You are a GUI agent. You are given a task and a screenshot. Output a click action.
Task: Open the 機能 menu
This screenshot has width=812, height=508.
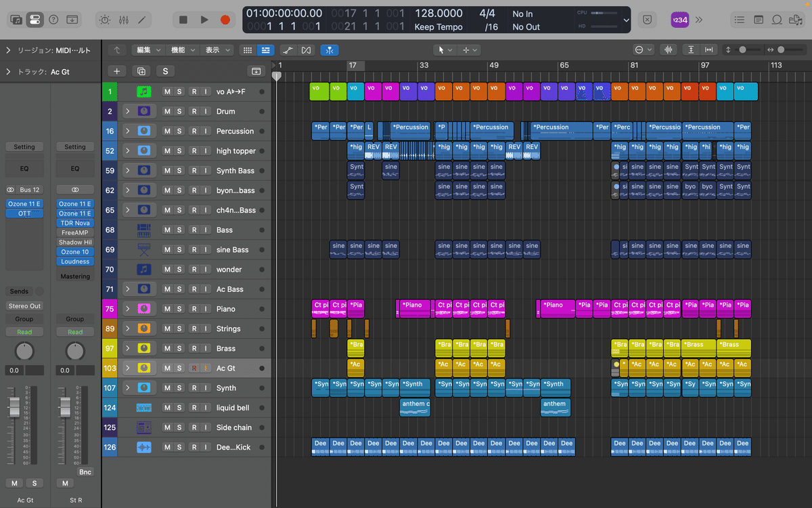click(183, 50)
